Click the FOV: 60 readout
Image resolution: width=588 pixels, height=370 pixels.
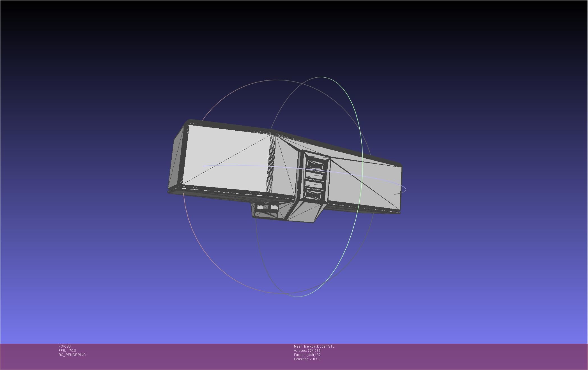click(x=65, y=346)
